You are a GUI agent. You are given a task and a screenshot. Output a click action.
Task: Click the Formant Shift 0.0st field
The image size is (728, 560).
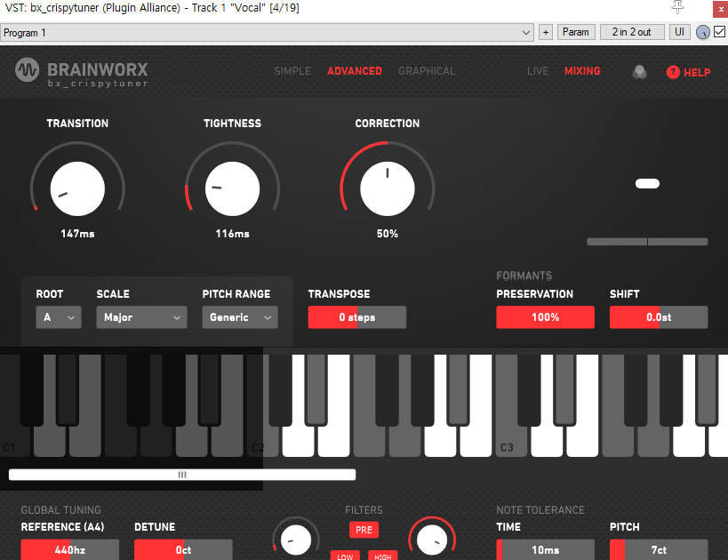pyautogui.click(x=659, y=317)
